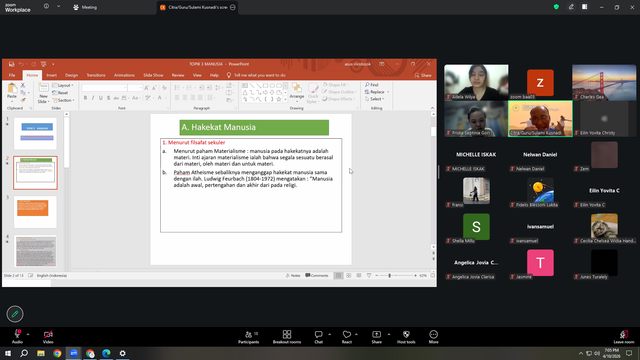Expand the chevron next to meeting info
Viewport: 640px width, 360px height.
pyautogui.click(x=58, y=7)
